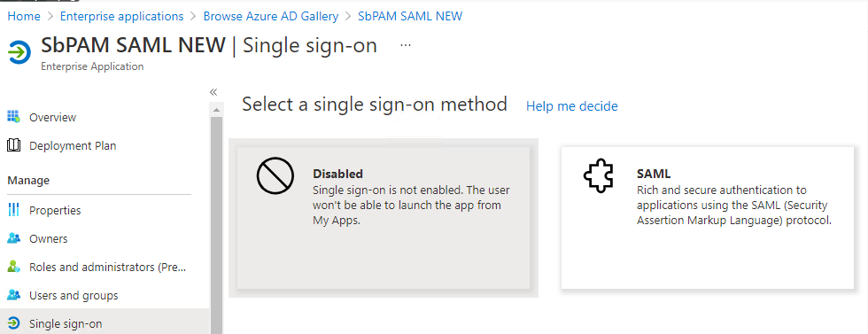Click the Disabled prohibition circle icon
Screen dimensions: 868x334
[275, 175]
